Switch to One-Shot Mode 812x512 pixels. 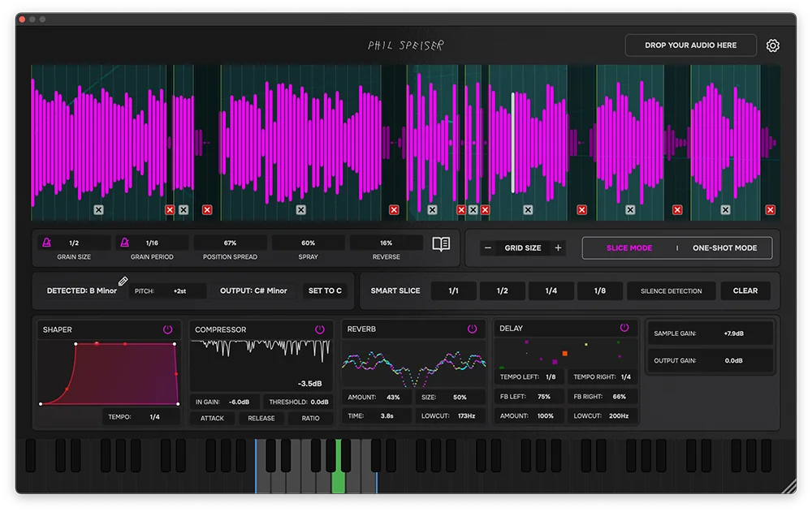[724, 248]
